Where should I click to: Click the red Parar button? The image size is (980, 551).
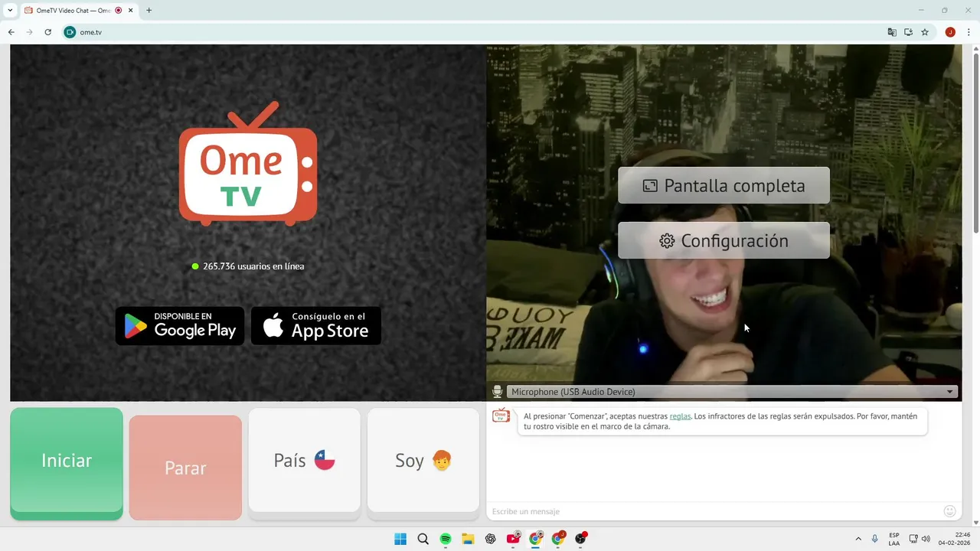(x=185, y=468)
